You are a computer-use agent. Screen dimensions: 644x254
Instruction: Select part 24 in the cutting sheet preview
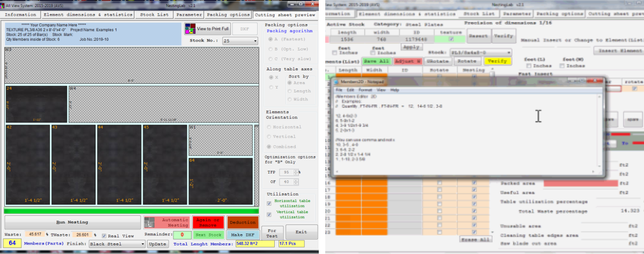click(36, 104)
